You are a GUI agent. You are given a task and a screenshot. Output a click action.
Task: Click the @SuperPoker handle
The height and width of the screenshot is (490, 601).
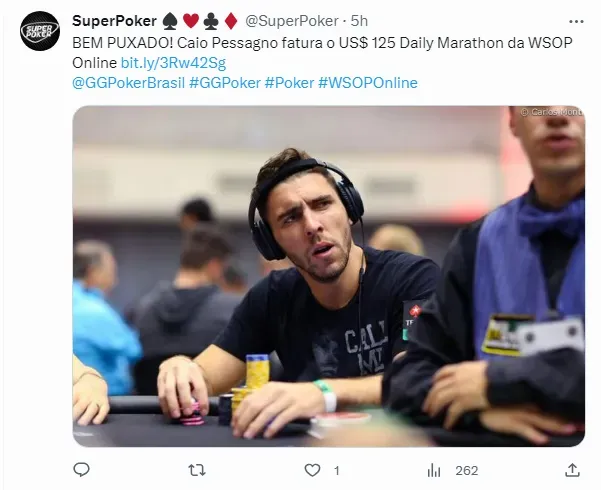tap(292, 21)
